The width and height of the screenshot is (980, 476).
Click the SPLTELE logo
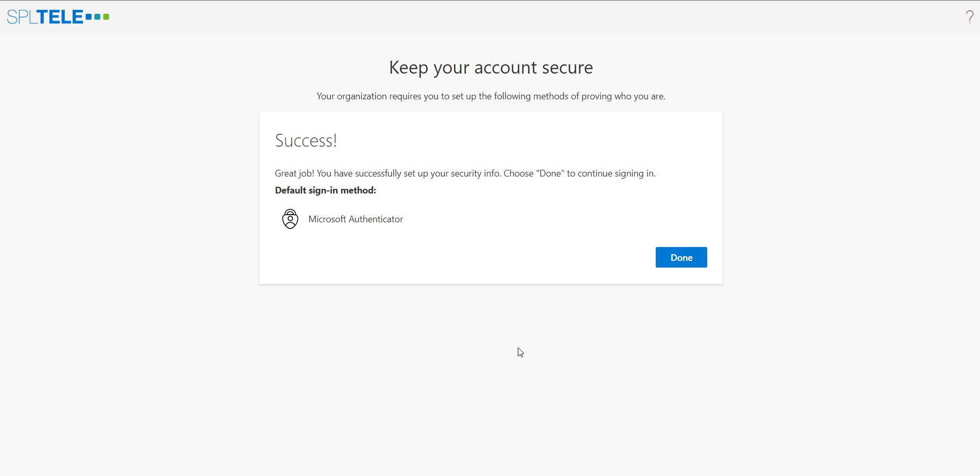58,17
